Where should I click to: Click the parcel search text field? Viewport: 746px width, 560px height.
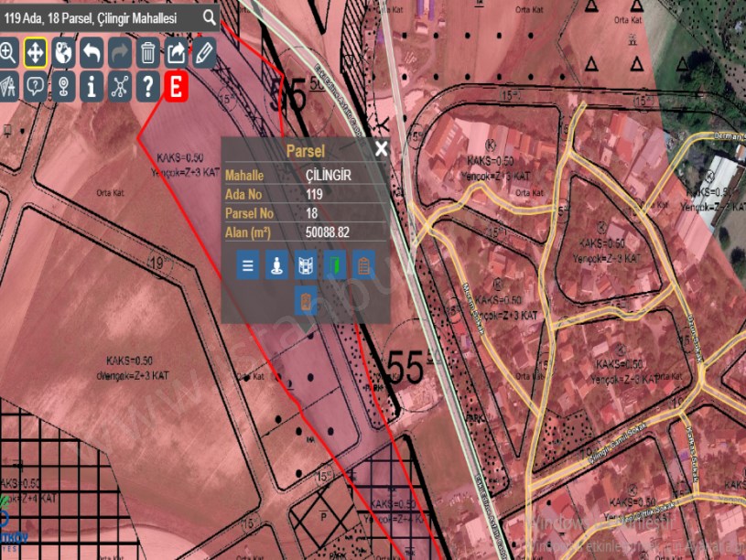pos(99,17)
